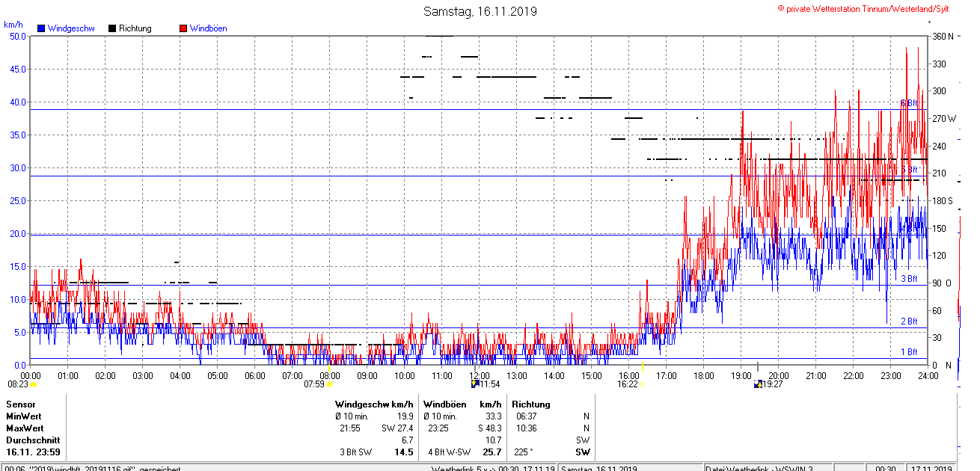Viewport: 980px width, 471px height.
Task: Click the 21:55 max wind time cell
Action: tap(350, 428)
